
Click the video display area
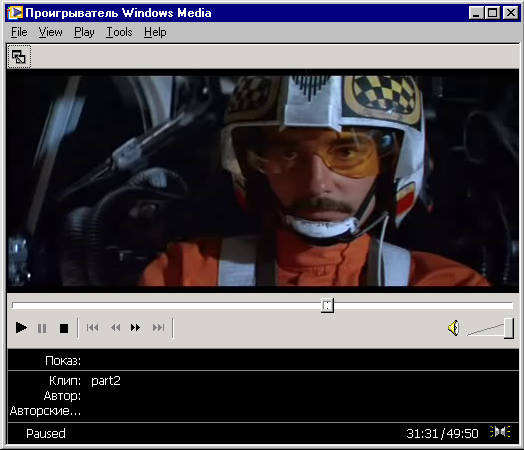coord(262,181)
